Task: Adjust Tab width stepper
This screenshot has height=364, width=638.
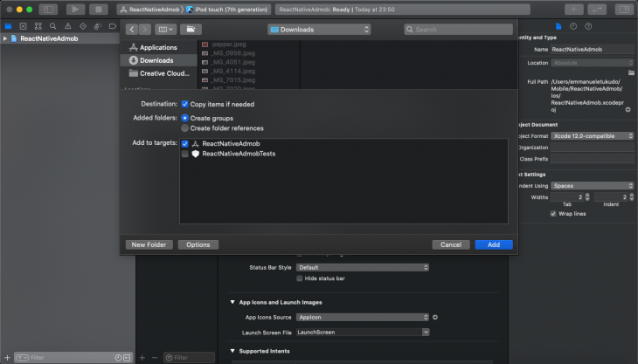Action: [x=587, y=197]
